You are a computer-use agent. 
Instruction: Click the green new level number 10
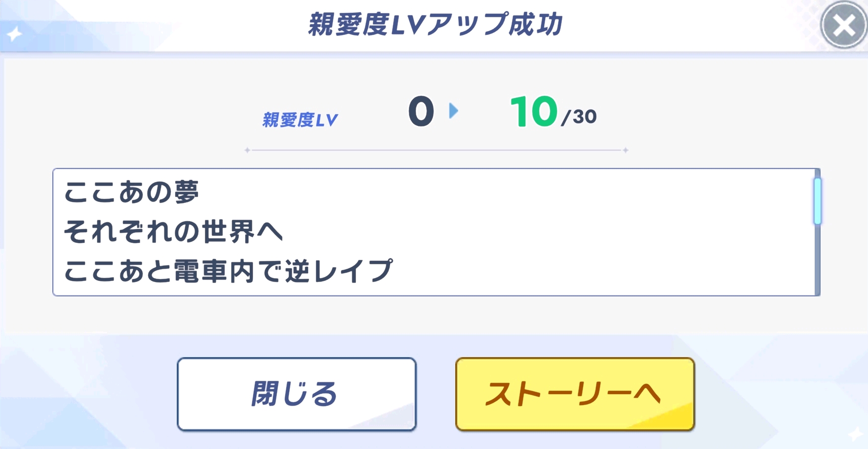point(533,112)
